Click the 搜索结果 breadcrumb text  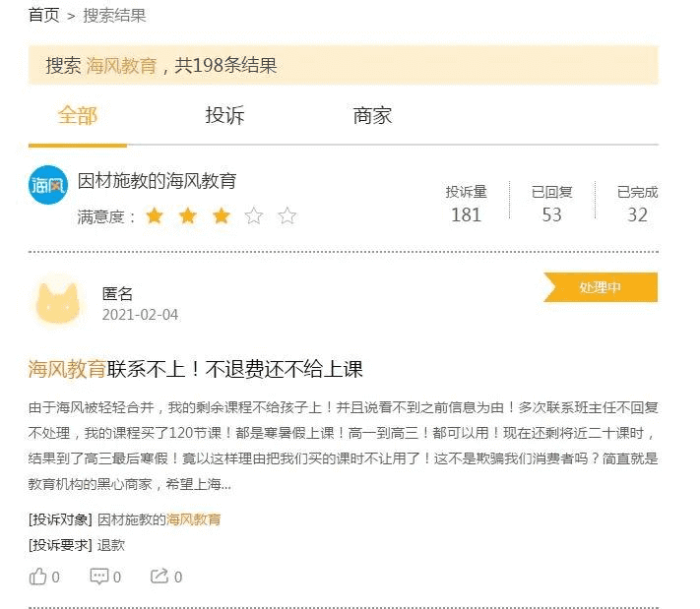pyautogui.click(x=114, y=16)
